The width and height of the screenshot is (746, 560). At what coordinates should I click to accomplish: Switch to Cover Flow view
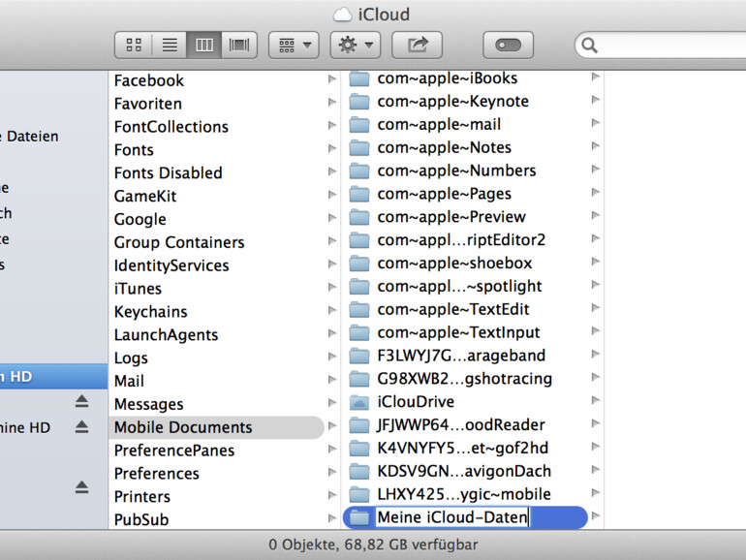tap(239, 46)
